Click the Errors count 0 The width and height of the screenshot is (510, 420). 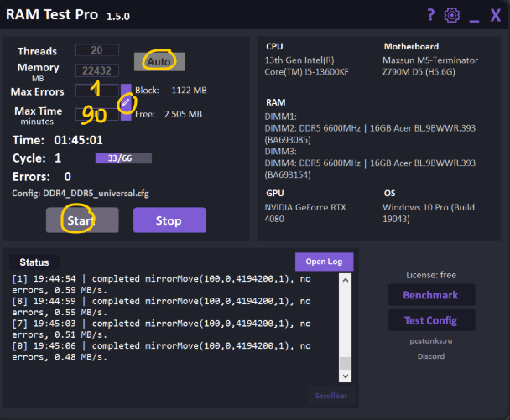coord(67,177)
